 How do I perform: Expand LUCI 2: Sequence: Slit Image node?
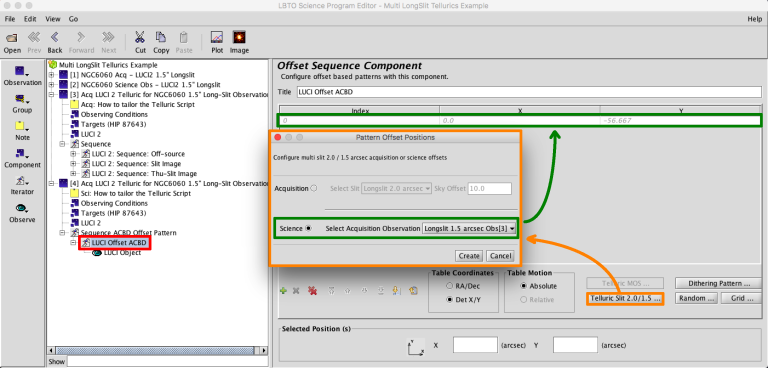pos(74,164)
